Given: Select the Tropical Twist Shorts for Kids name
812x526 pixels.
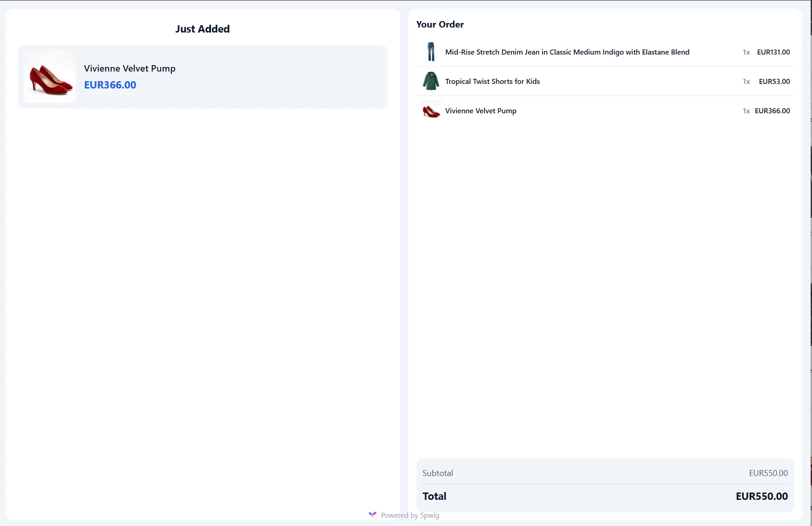Looking at the screenshot, I should click(492, 81).
